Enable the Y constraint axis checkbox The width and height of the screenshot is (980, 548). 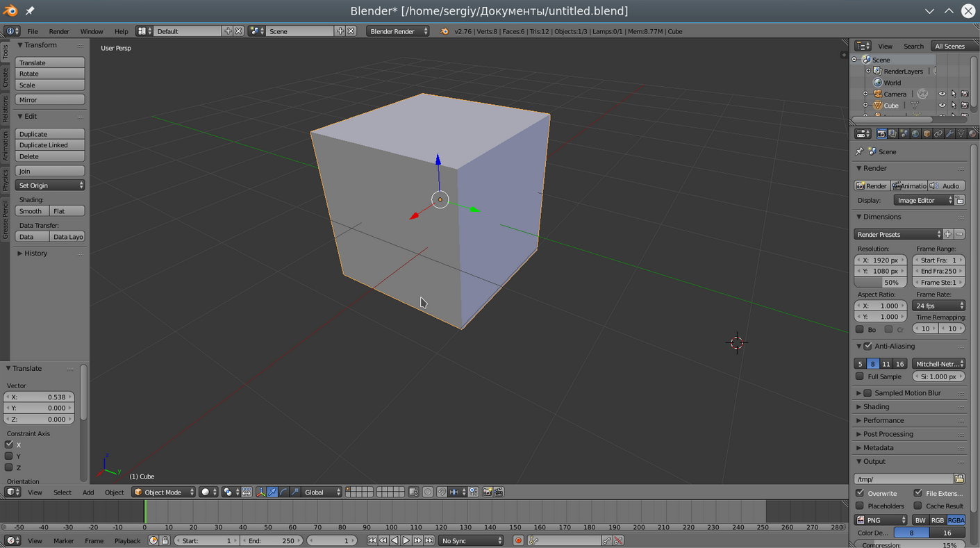9,456
